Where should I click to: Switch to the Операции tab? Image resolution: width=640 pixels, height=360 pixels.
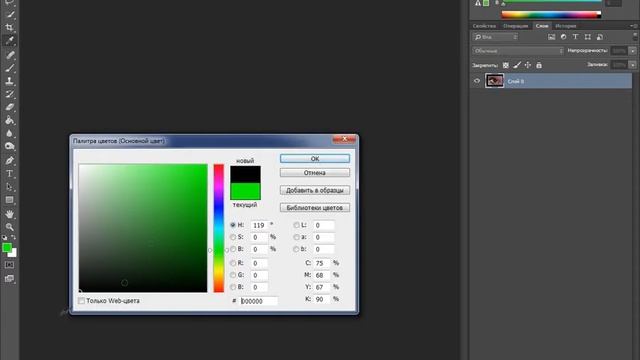tap(516, 26)
